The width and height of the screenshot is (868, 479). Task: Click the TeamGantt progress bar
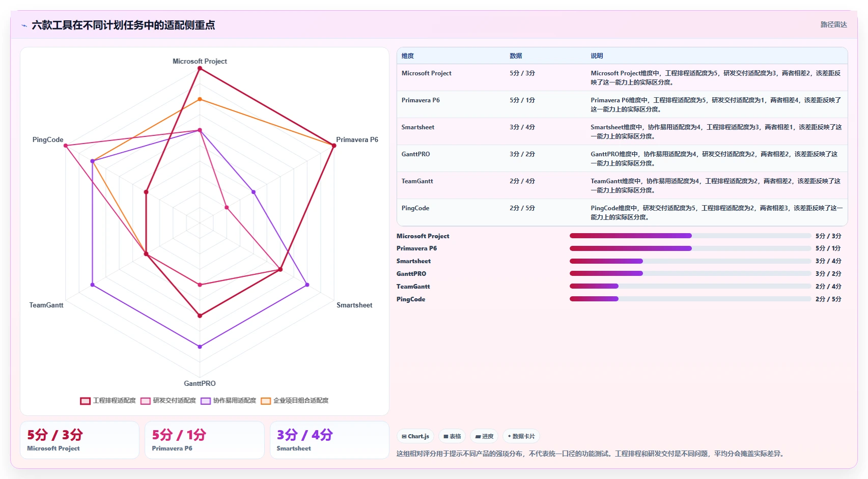[690, 286]
